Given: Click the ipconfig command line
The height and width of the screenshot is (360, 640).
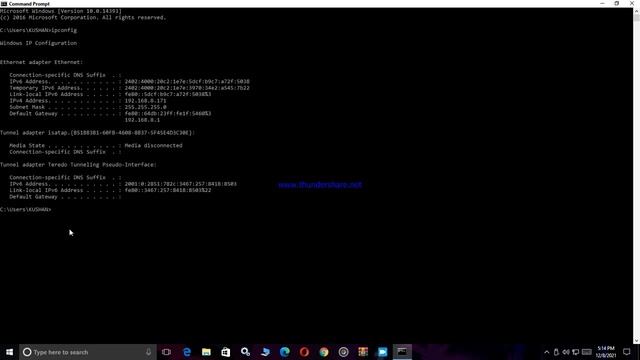Looking at the screenshot, I should pos(38,30).
